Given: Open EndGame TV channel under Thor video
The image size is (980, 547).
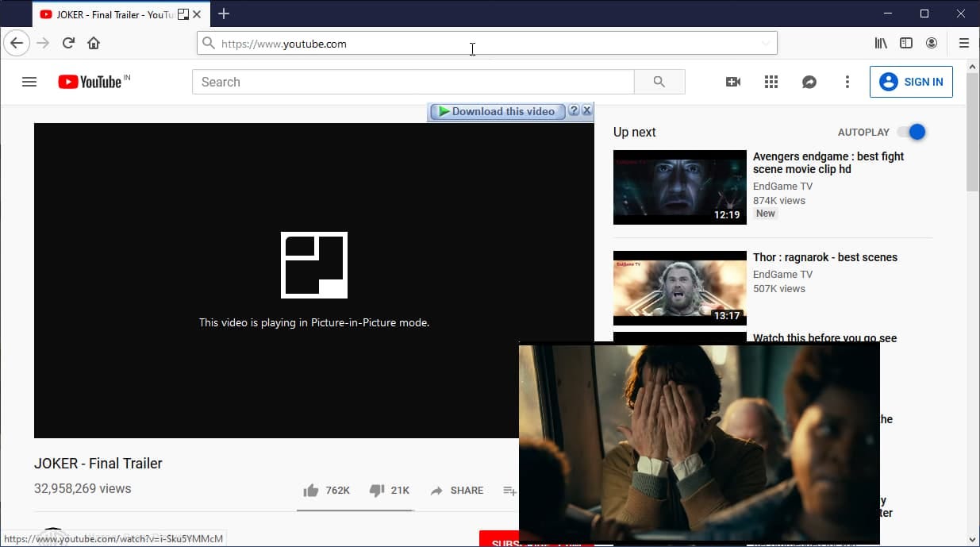Looking at the screenshot, I should pyautogui.click(x=782, y=275).
